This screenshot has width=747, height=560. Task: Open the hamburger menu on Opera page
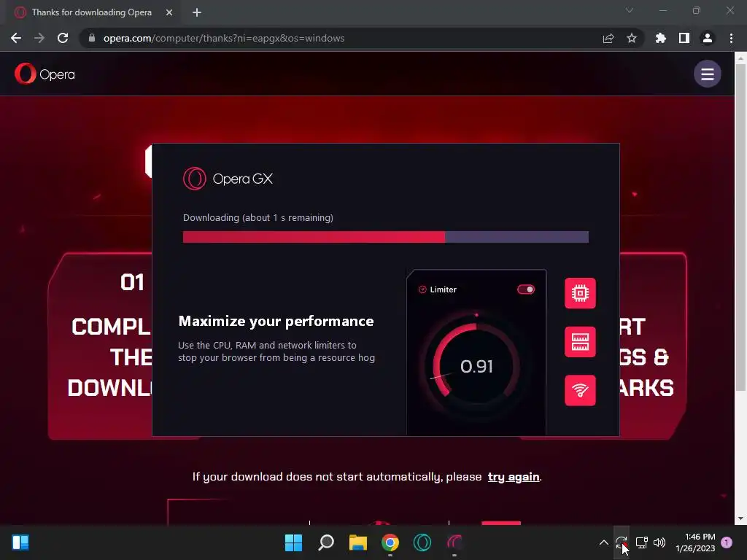707,74
